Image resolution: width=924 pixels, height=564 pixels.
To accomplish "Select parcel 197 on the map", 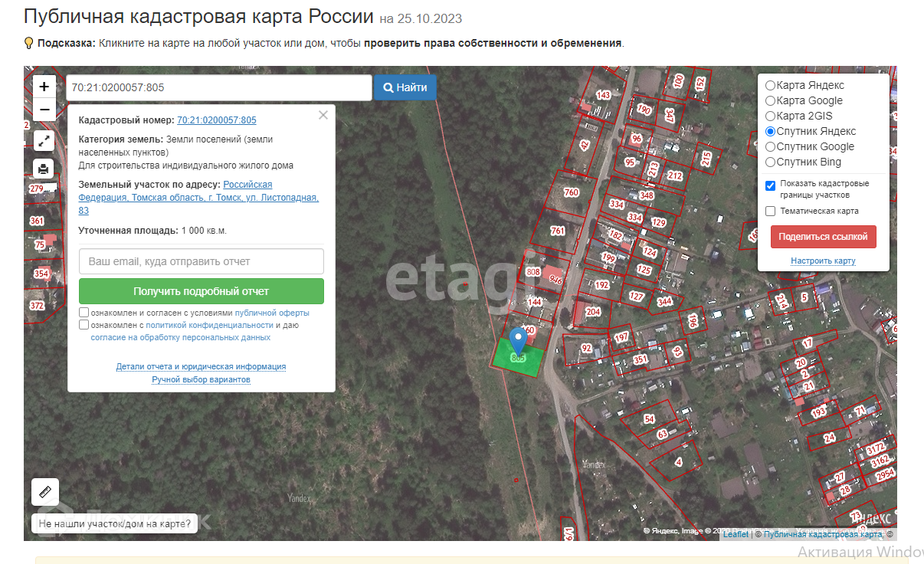I will 621,337.
